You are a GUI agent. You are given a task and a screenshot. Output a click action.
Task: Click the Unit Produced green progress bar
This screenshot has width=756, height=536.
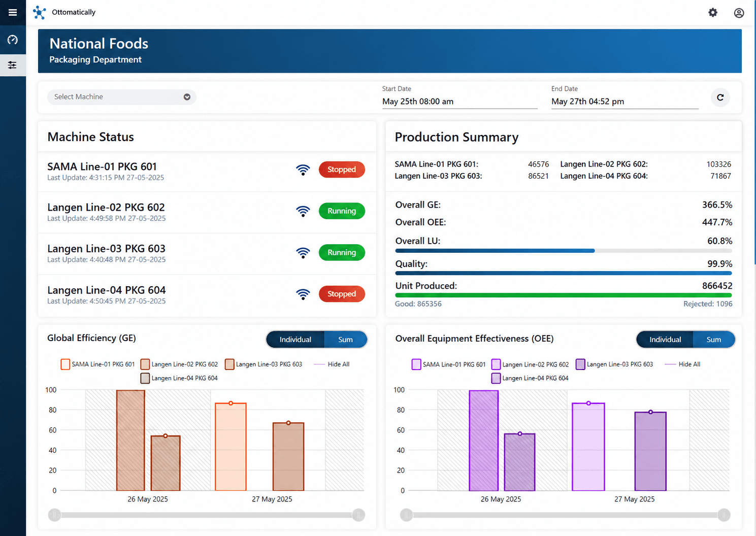[x=564, y=295]
